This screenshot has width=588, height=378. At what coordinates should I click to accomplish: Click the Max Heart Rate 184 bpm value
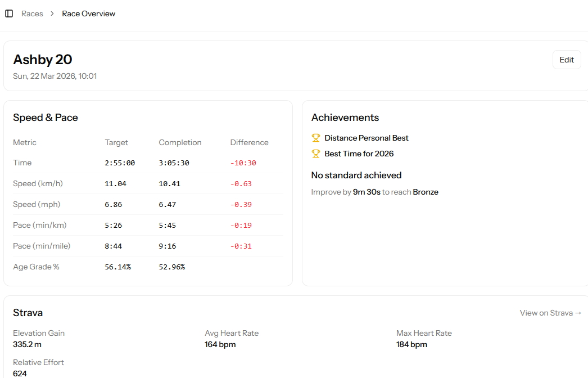pos(411,344)
